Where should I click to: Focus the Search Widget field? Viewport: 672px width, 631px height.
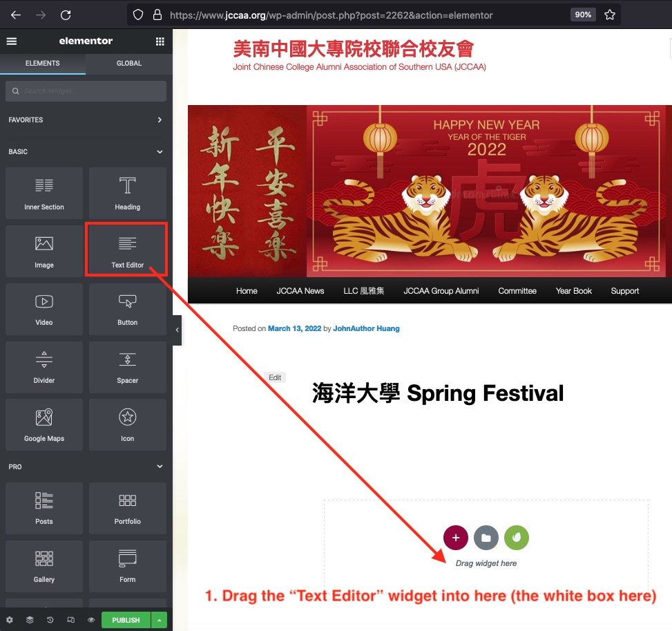coord(86,91)
